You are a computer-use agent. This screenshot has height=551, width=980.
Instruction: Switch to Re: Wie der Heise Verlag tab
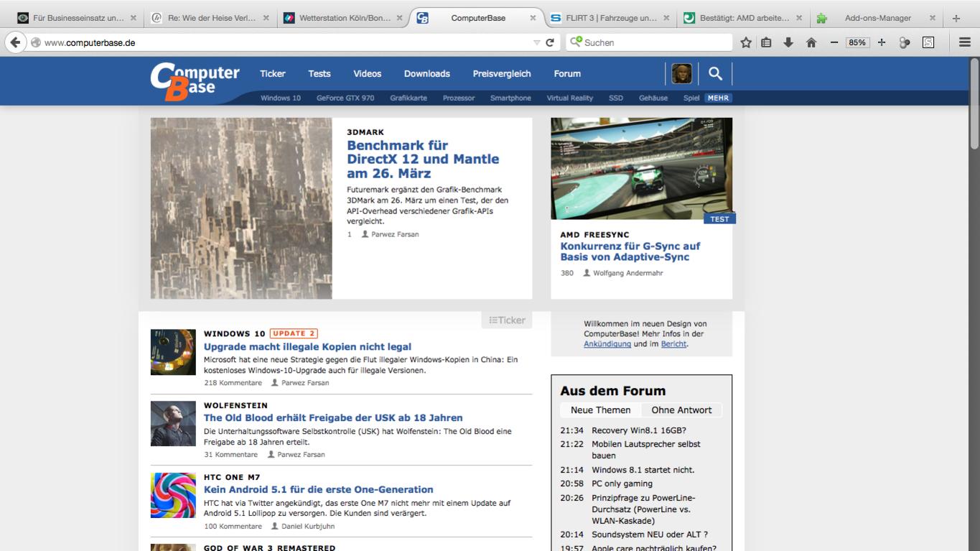(210, 18)
